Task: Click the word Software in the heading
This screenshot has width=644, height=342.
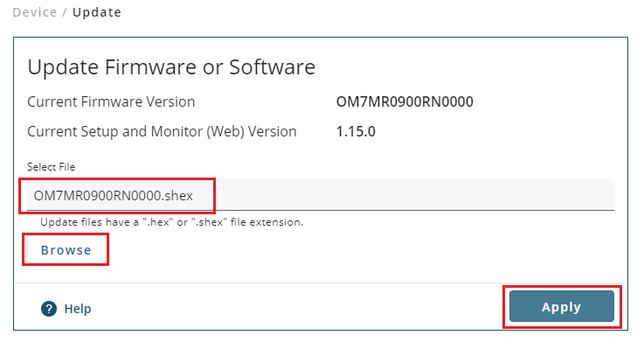Action: [x=272, y=67]
